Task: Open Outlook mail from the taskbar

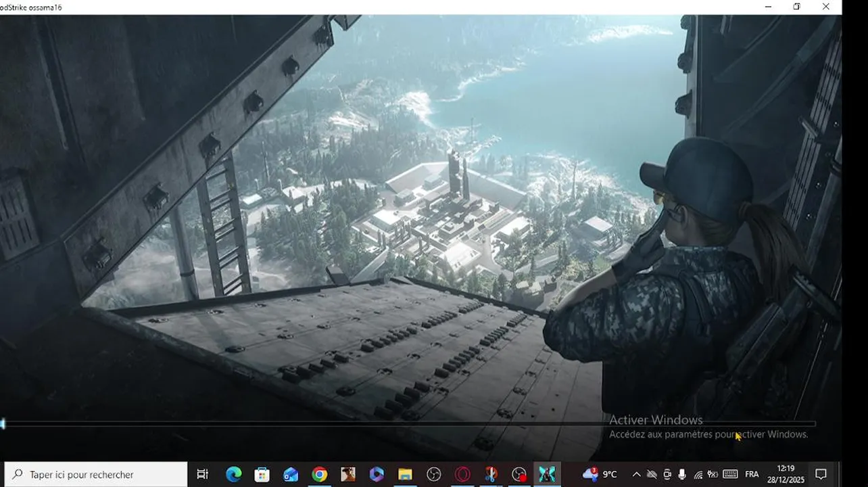Action: 291,475
